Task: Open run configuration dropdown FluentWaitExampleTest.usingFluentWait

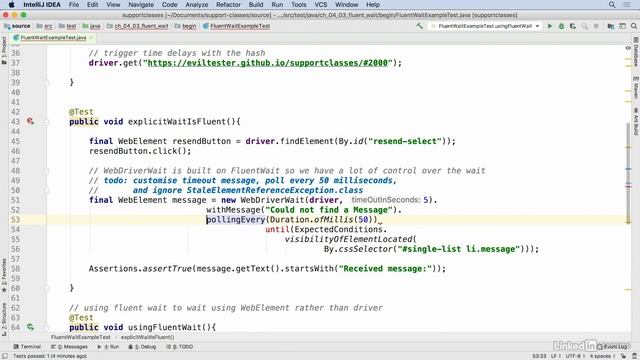Action: tap(485, 26)
